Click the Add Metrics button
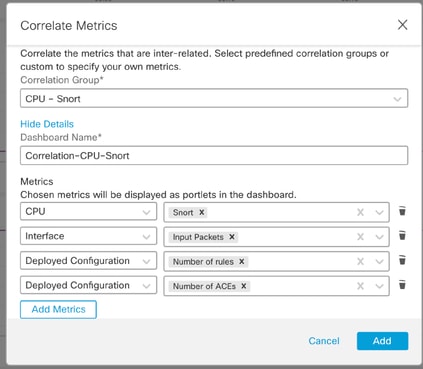 pyautogui.click(x=58, y=309)
